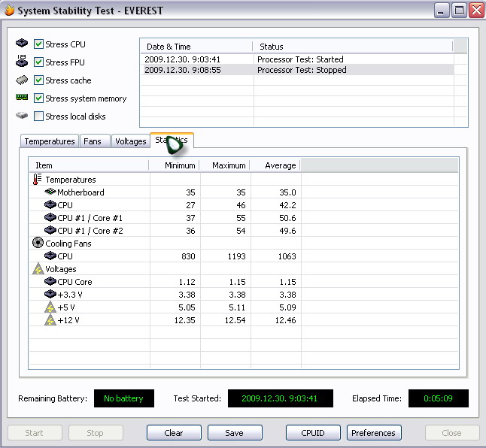Click the CPU chip icon beside Stress CPU
Image resolution: width=486 pixels, height=448 pixels.
[x=22, y=43]
